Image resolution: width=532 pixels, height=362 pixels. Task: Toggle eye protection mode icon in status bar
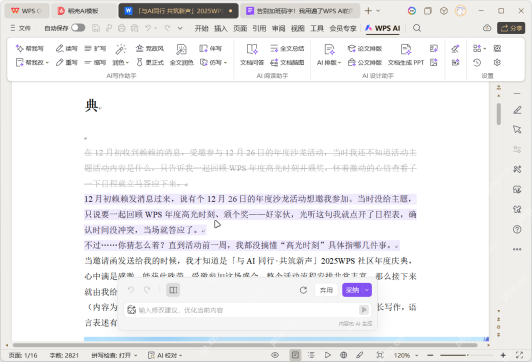(275, 355)
